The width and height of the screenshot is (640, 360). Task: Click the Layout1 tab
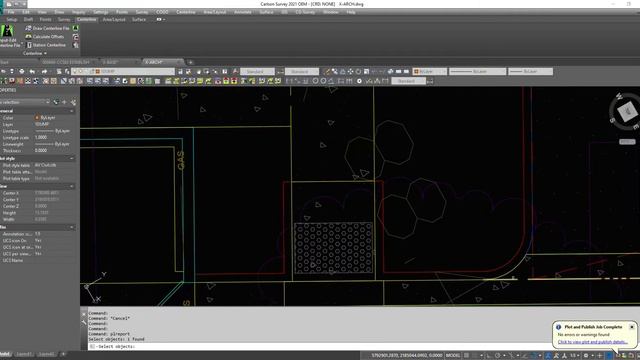24,354
